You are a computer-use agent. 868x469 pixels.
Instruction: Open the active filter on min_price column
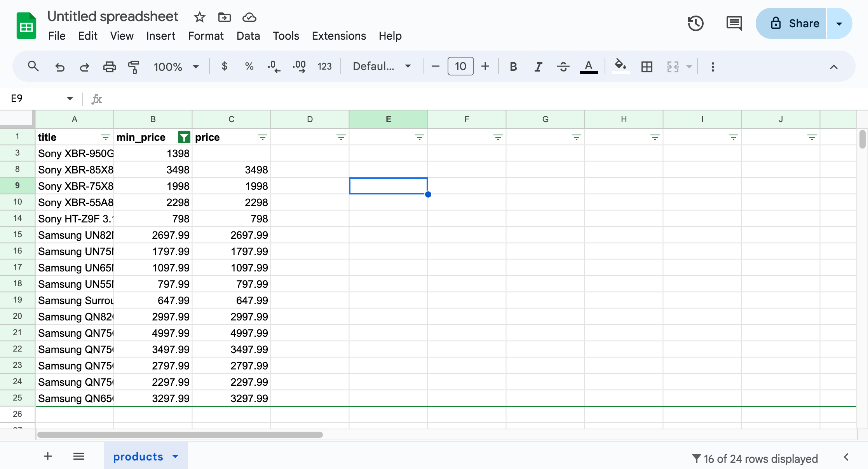[183, 137]
